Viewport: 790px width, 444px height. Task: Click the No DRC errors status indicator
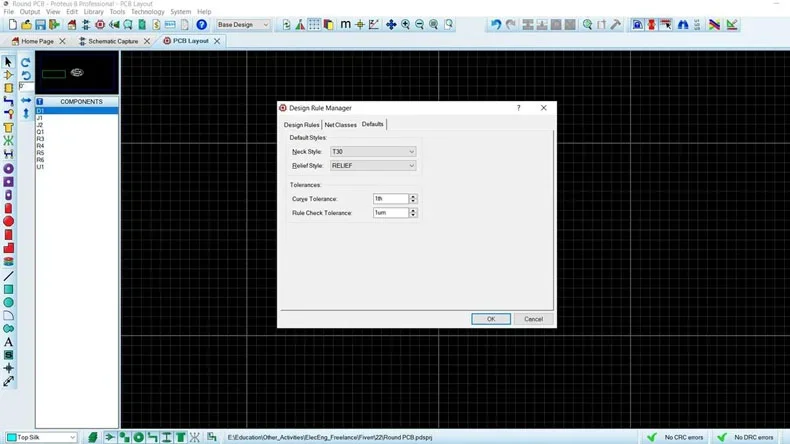(x=748, y=437)
